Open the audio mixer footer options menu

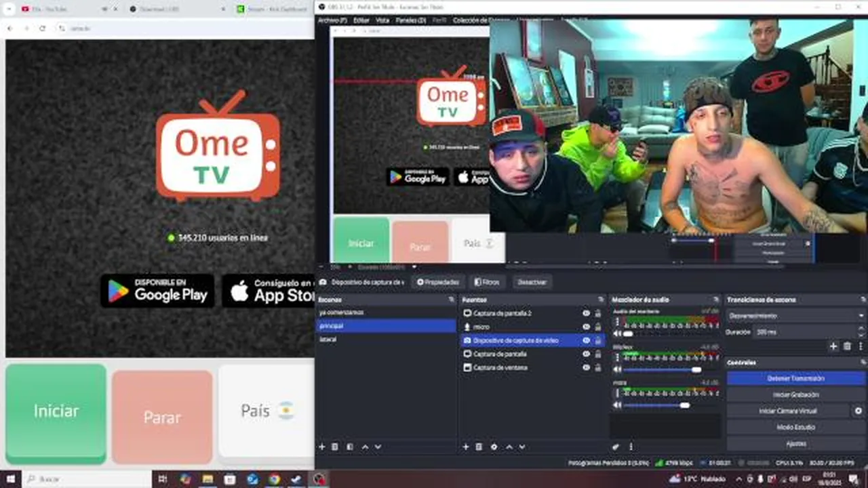[x=631, y=447]
